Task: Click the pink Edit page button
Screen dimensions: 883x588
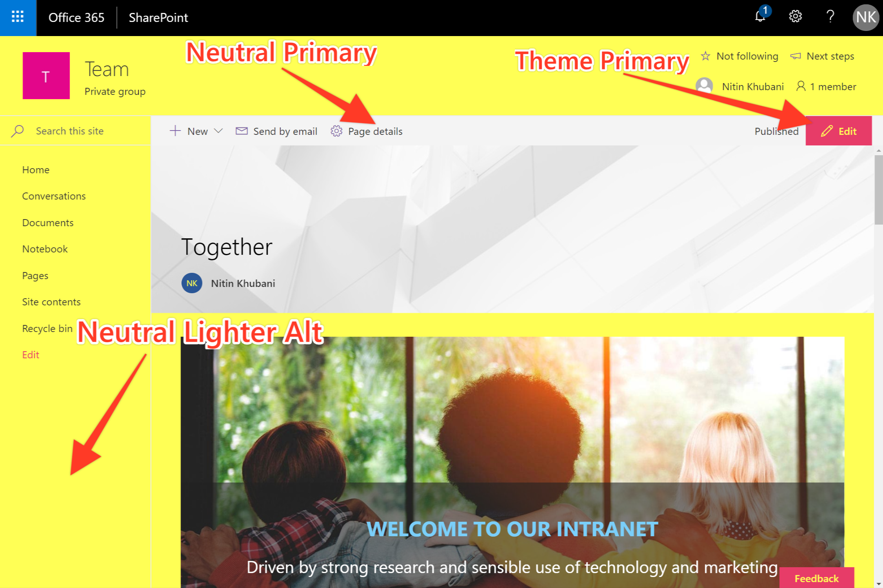Action: (839, 131)
